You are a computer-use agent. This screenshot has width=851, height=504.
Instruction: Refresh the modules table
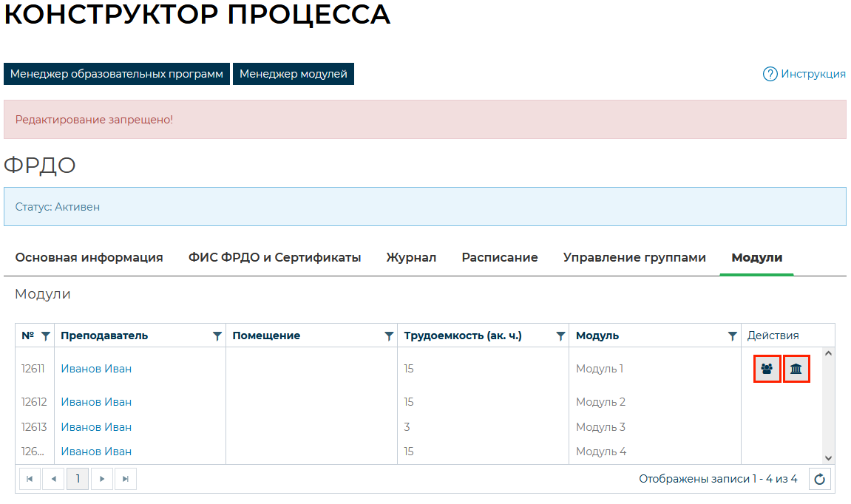pos(819,480)
